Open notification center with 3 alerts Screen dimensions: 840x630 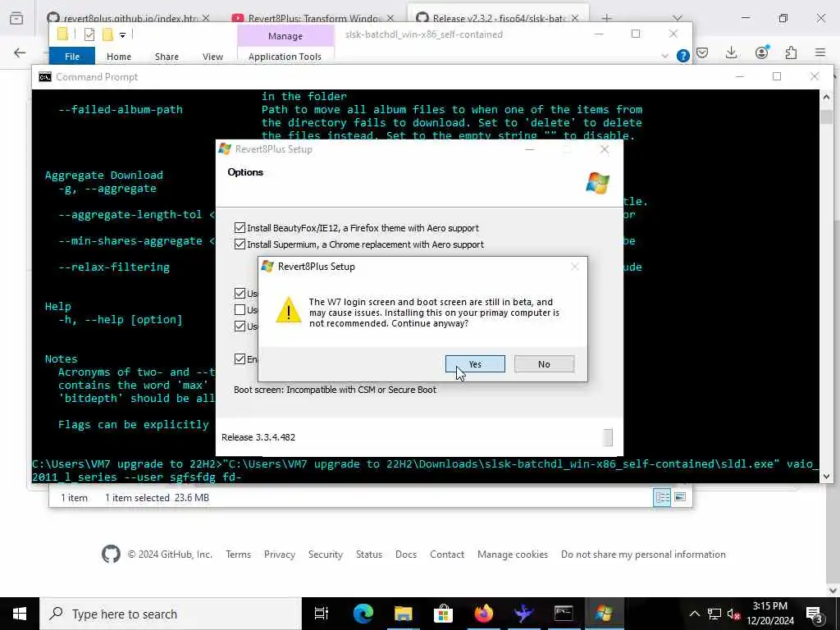814,614
